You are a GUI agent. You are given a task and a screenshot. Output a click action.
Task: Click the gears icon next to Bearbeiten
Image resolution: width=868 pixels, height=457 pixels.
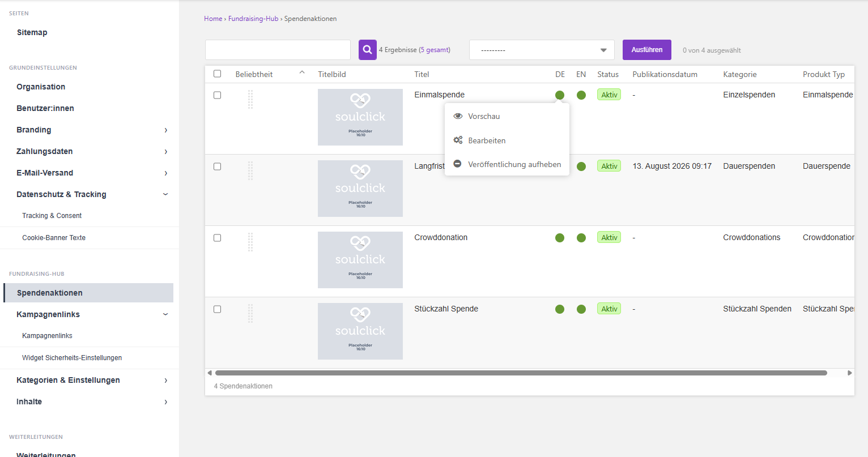coord(458,140)
